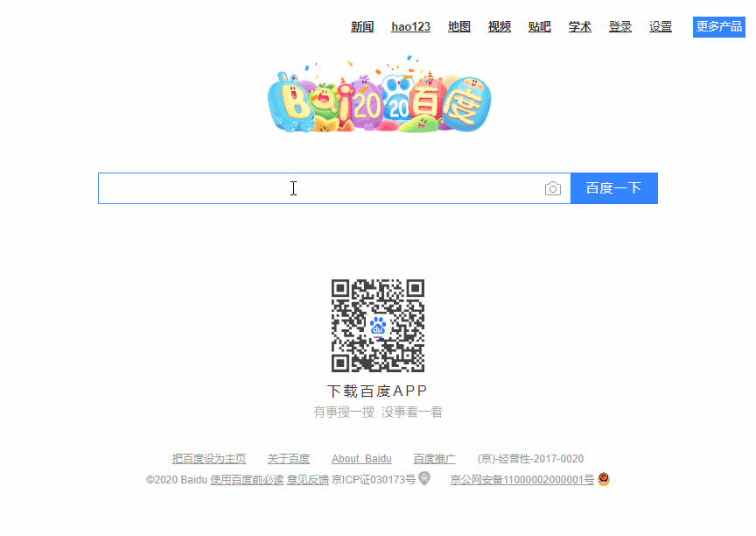The image size is (756, 536).
Task: Visit 贴吧 from the top navigation
Action: pos(540,27)
